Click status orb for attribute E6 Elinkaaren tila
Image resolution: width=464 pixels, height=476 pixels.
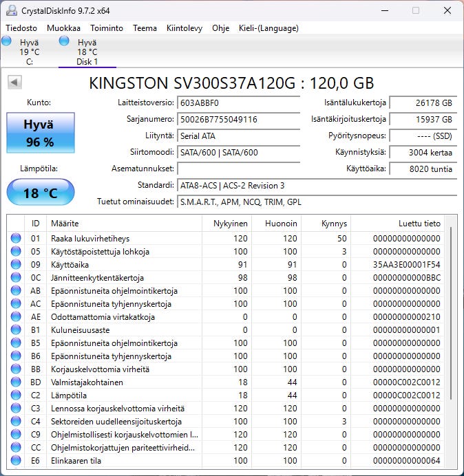pos(16,460)
